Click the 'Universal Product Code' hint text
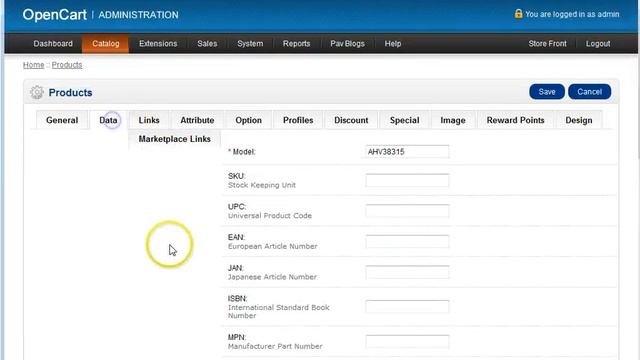 click(270, 216)
